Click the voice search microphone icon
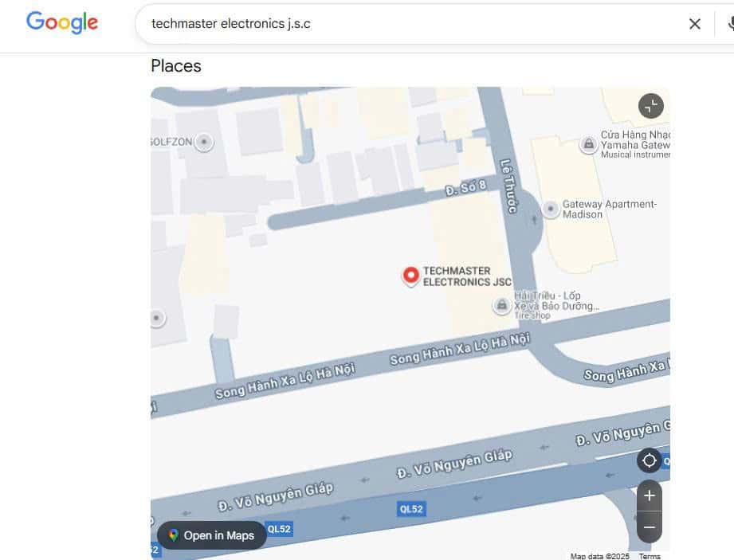The width and height of the screenshot is (734, 560). (730, 23)
